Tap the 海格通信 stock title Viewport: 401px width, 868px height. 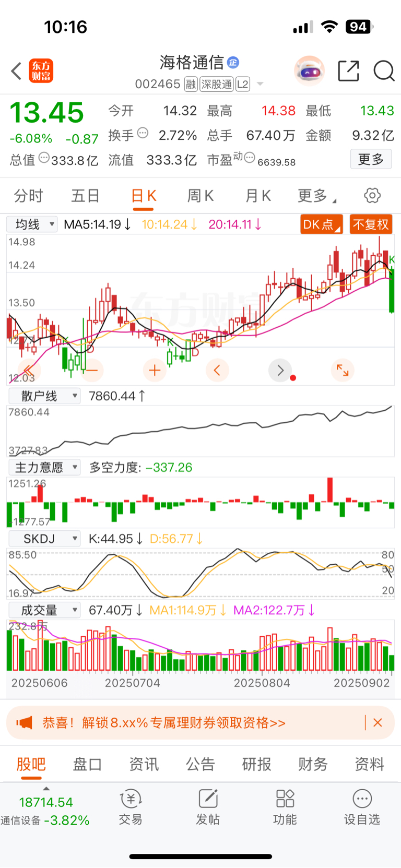[x=192, y=63]
